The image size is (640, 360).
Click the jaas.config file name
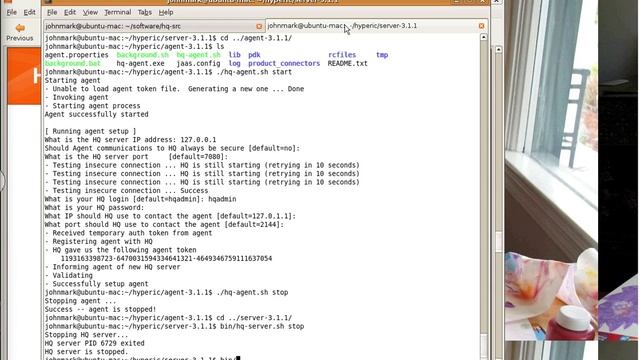tap(198, 63)
